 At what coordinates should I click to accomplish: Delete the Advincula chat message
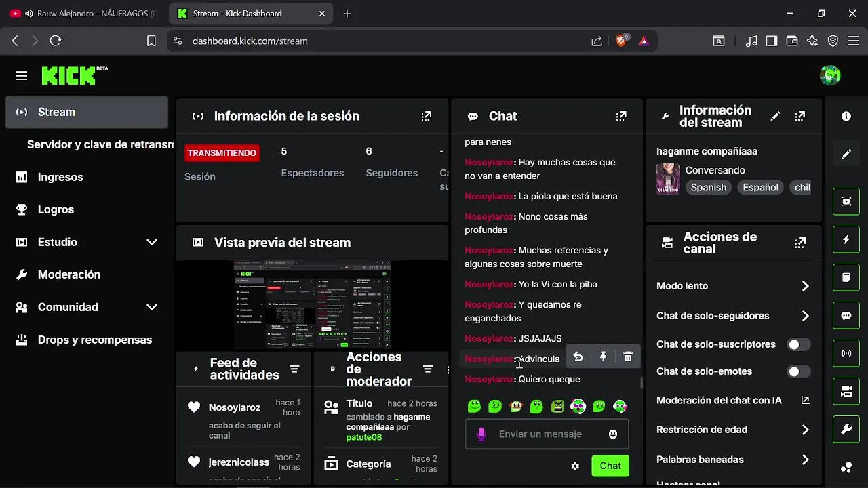[628, 357]
